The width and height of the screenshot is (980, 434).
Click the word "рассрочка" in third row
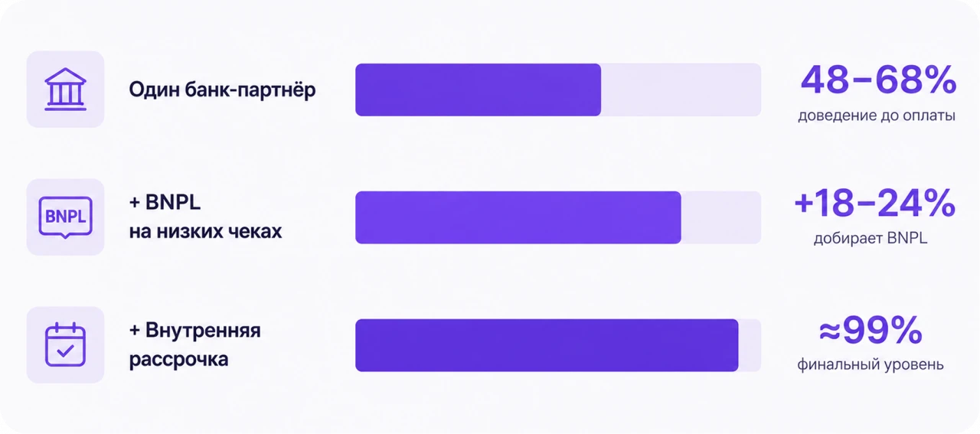(178, 359)
